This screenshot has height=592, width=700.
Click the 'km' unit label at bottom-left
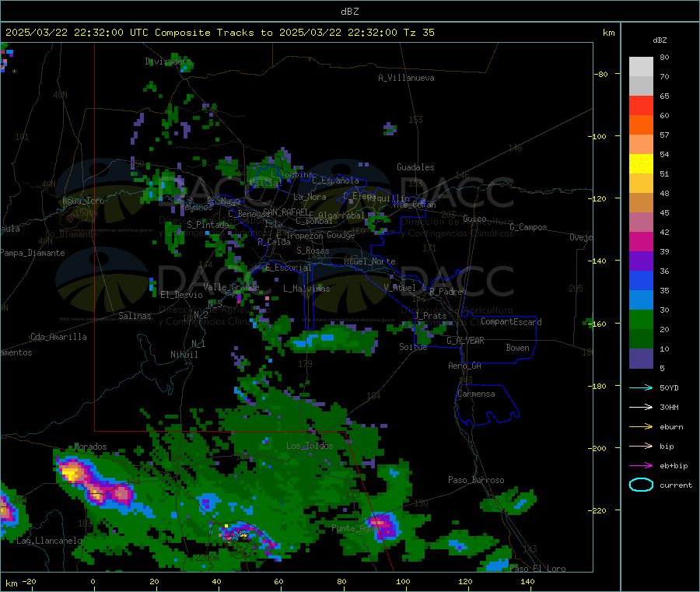pyautogui.click(x=11, y=583)
